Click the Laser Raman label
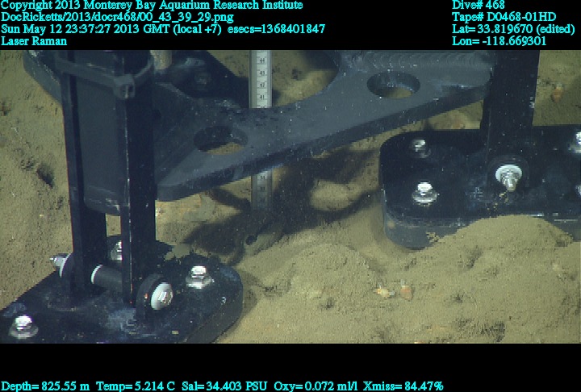The width and height of the screenshot is (581, 392). point(34,41)
